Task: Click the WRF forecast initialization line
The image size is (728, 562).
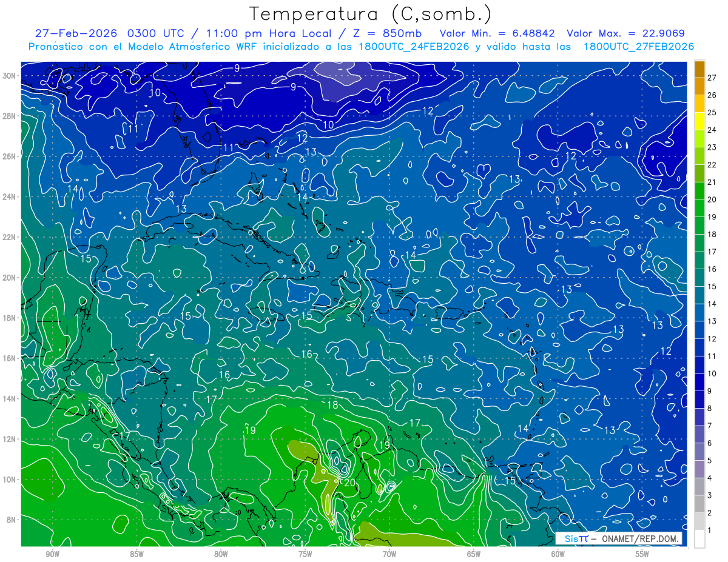Action: coord(361,47)
